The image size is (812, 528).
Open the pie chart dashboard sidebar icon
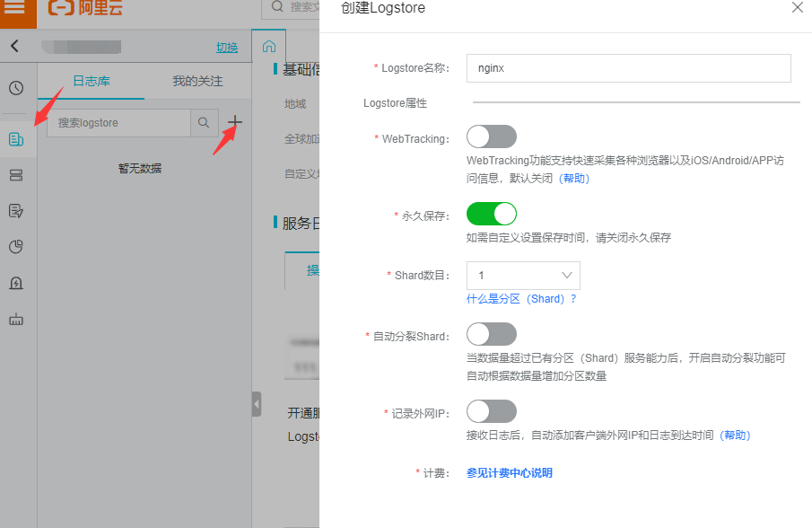[16, 247]
